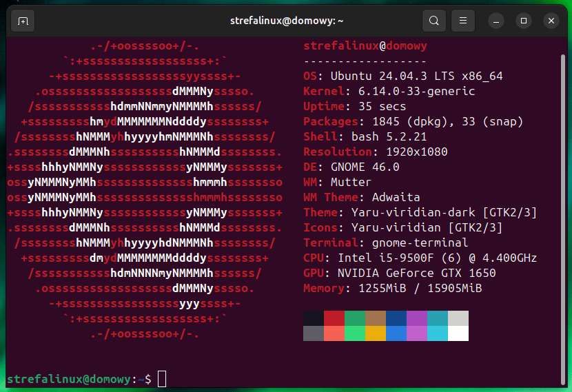
Task: Click the Memory usage line
Action: 392,288
